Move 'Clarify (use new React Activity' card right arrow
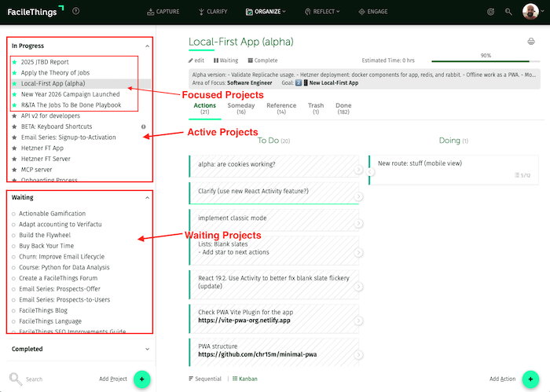Viewport: 550px width, 392px height. tap(358, 196)
